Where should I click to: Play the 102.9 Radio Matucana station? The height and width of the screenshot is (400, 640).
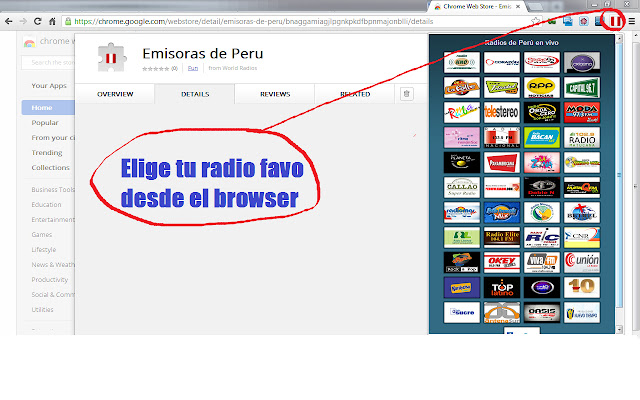coord(582,138)
